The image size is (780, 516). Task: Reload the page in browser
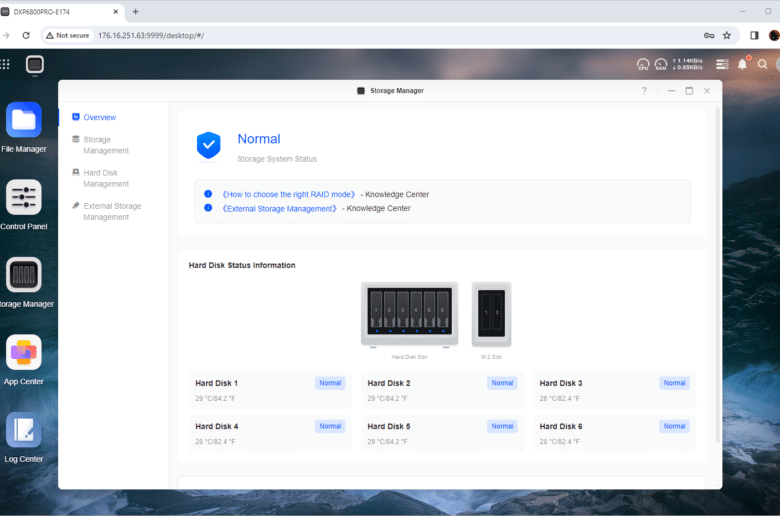(x=26, y=35)
